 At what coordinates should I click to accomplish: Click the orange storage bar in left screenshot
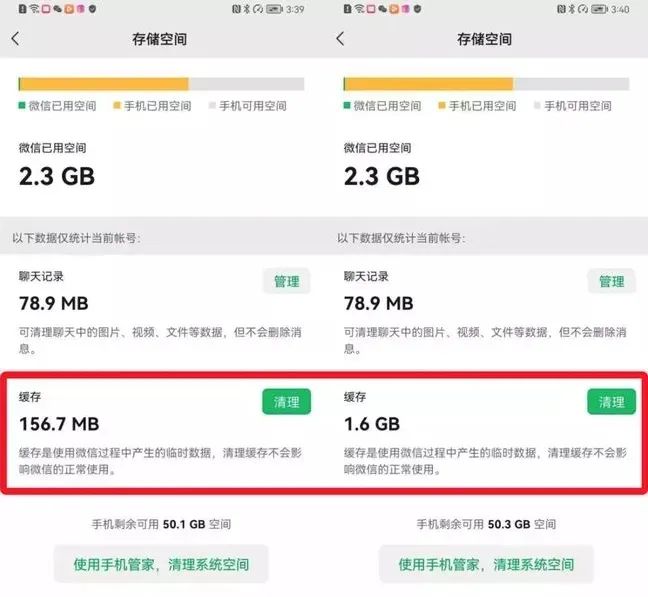104,84
